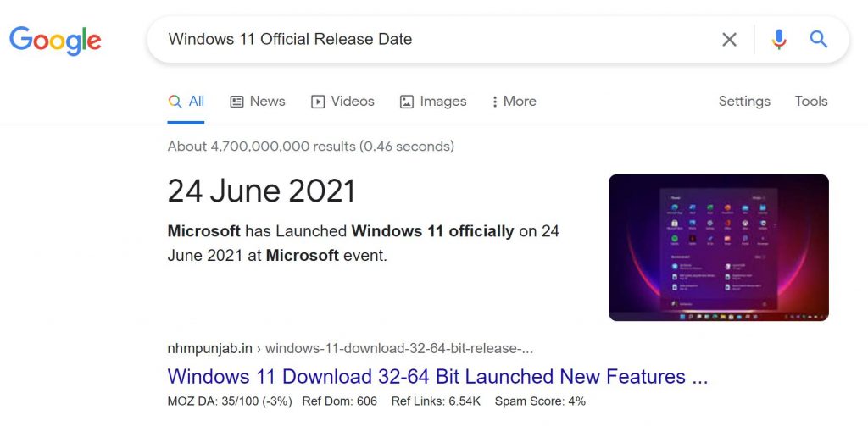
Task: Click the Google logo
Action: 55,40
